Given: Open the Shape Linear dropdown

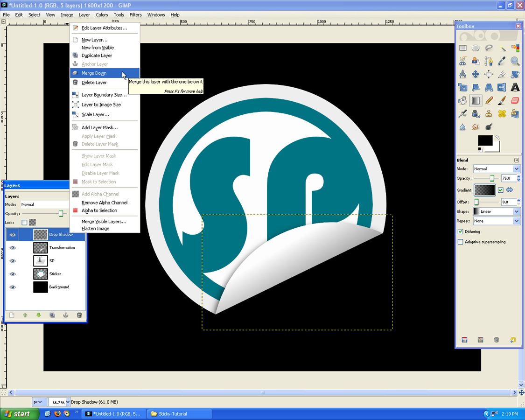Looking at the screenshot, I should 496,211.
